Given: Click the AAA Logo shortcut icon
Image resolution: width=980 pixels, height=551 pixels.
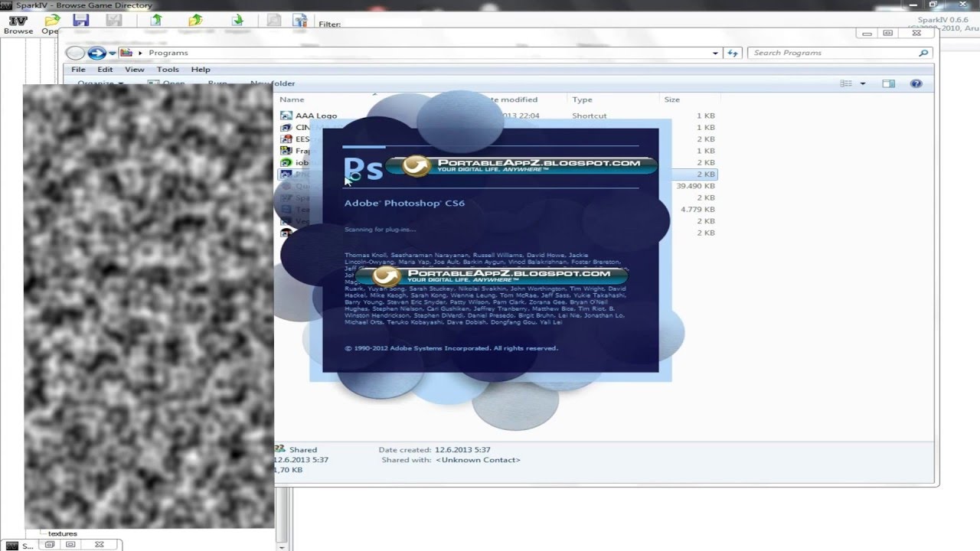Looking at the screenshot, I should coord(286,116).
